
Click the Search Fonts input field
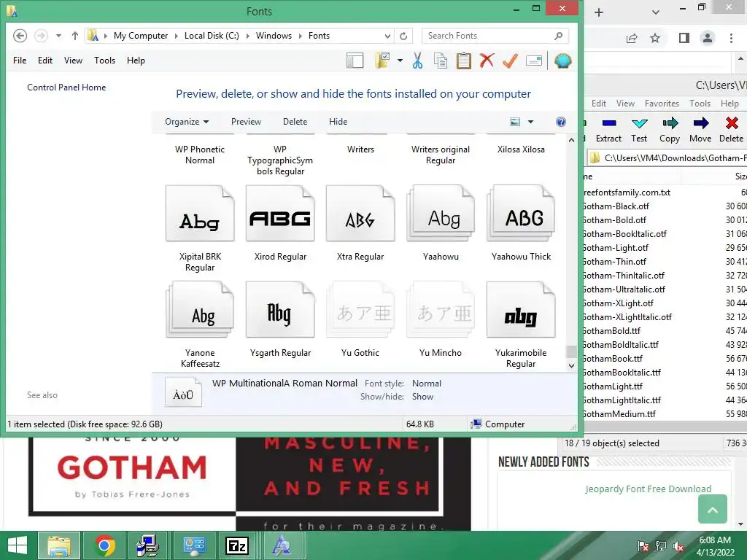pyautogui.click(x=495, y=36)
